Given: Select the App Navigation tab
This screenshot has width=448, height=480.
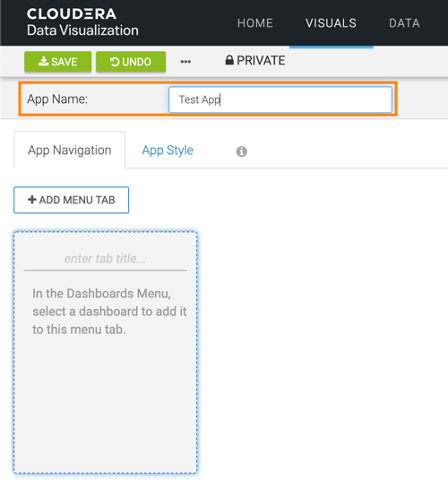Looking at the screenshot, I should click(x=70, y=150).
